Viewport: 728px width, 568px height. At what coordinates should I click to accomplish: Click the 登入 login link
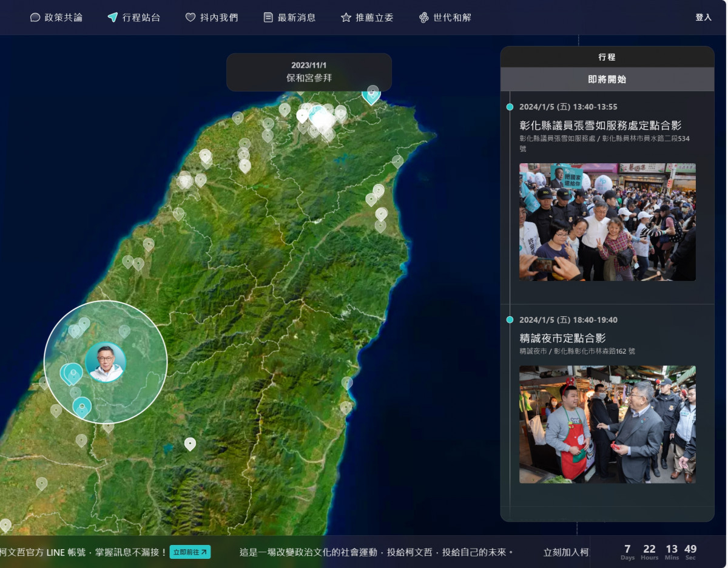(x=703, y=18)
